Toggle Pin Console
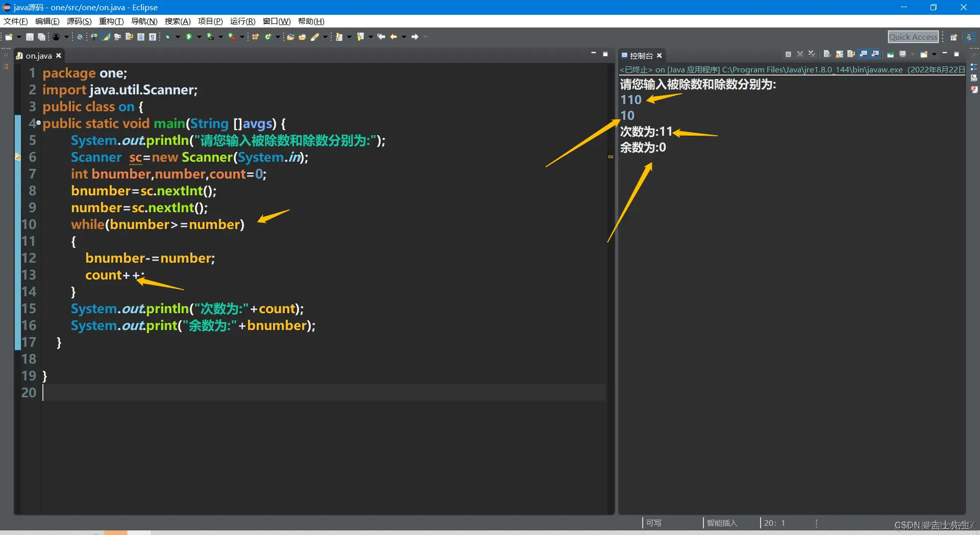 pyautogui.click(x=890, y=54)
